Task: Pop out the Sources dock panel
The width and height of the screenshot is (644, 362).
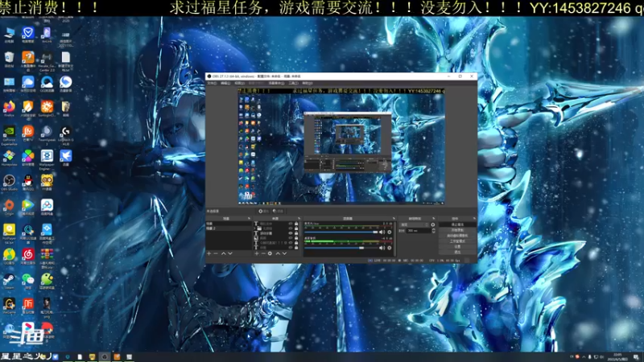Action: click(299, 218)
